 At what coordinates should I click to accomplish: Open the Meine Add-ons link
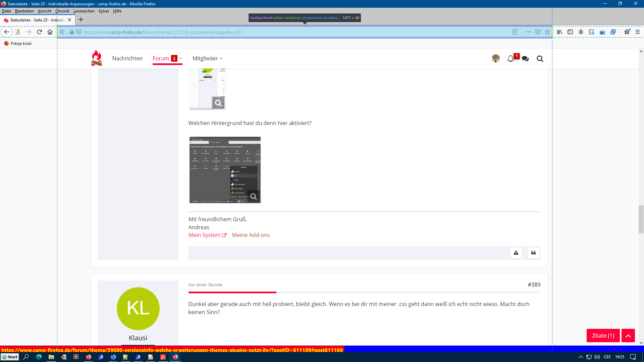(251, 235)
